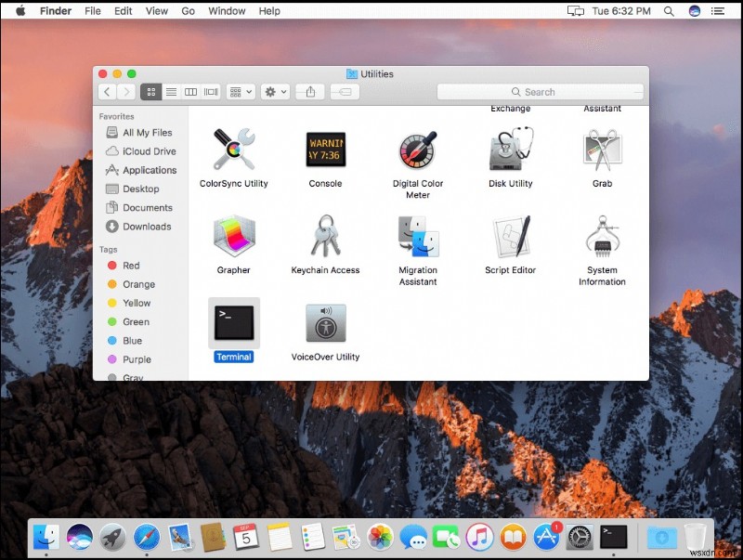The width and height of the screenshot is (743, 560).
Task: Open VoiceOver Utility
Action: (325, 322)
